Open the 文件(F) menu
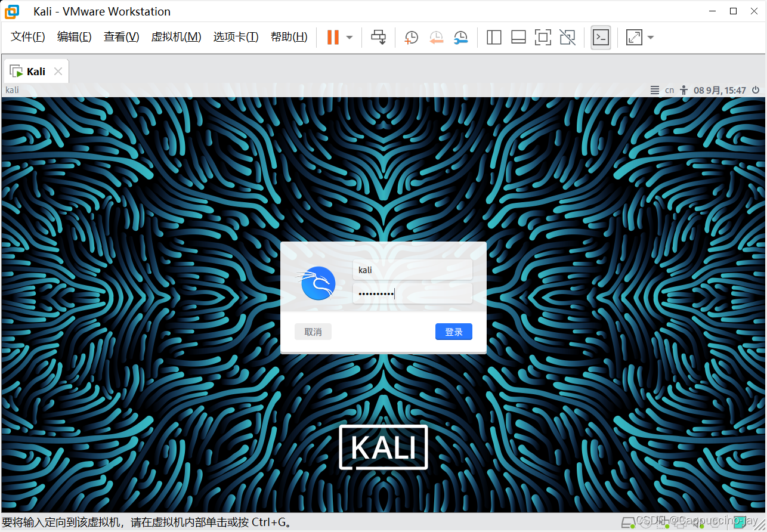The height and width of the screenshot is (532, 767). (x=28, y=37)
